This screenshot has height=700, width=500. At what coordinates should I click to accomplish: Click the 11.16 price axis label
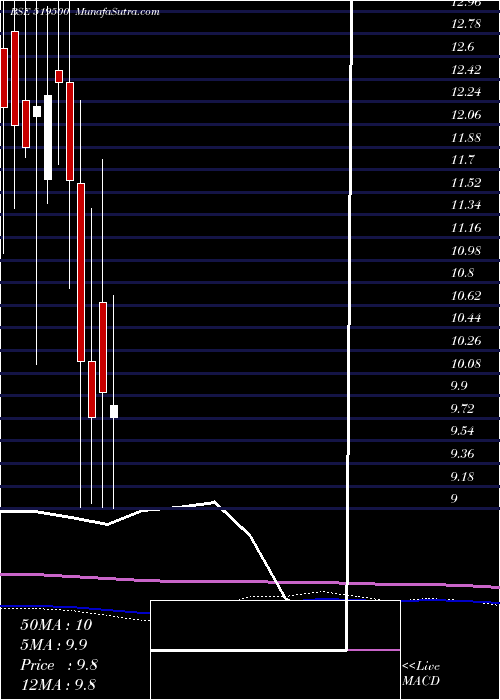tap(466, 228)
